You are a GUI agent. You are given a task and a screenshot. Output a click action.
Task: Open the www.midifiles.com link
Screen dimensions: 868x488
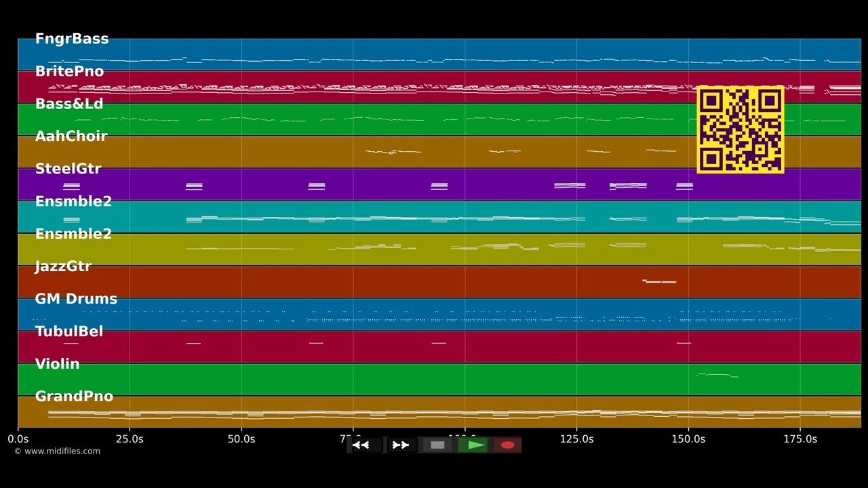coord(57,451)
